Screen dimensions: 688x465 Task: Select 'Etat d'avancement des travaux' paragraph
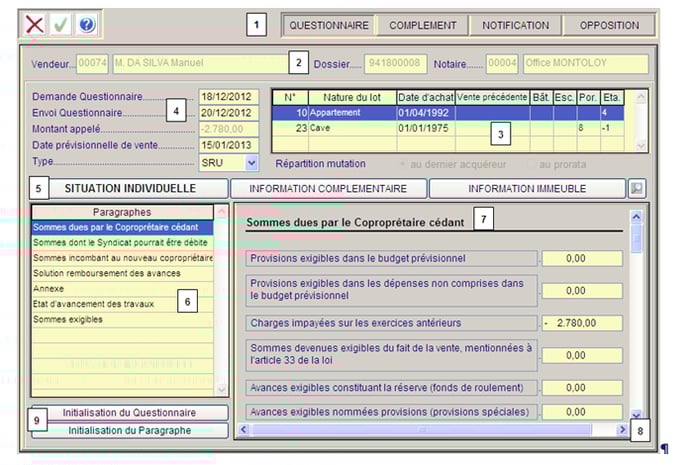pos(94,304)
